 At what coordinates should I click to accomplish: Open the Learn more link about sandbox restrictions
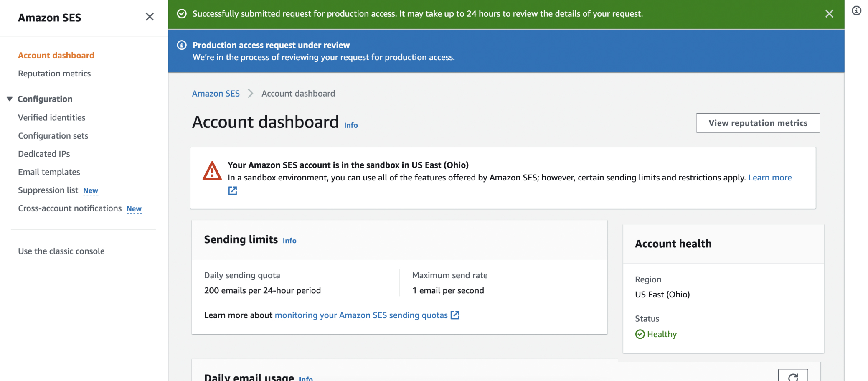pos(770,177)
